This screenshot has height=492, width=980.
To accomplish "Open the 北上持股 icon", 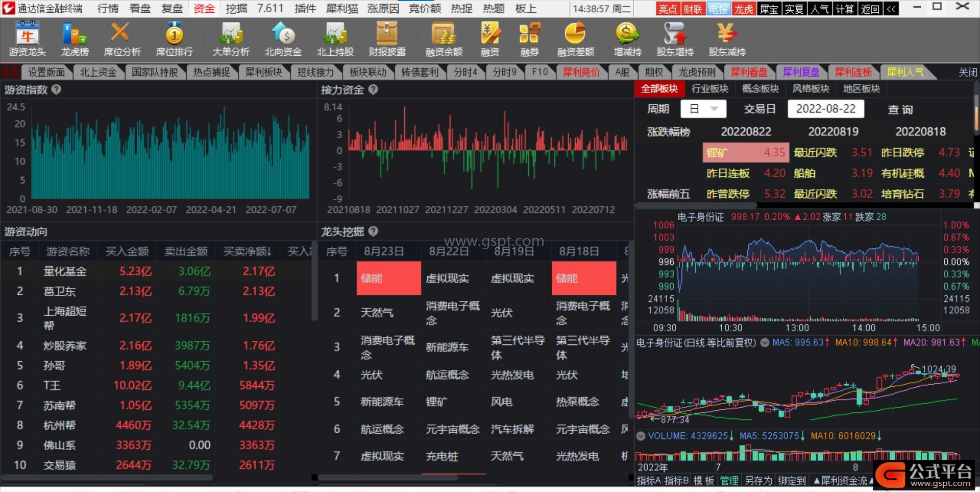I will coord(335,40).
